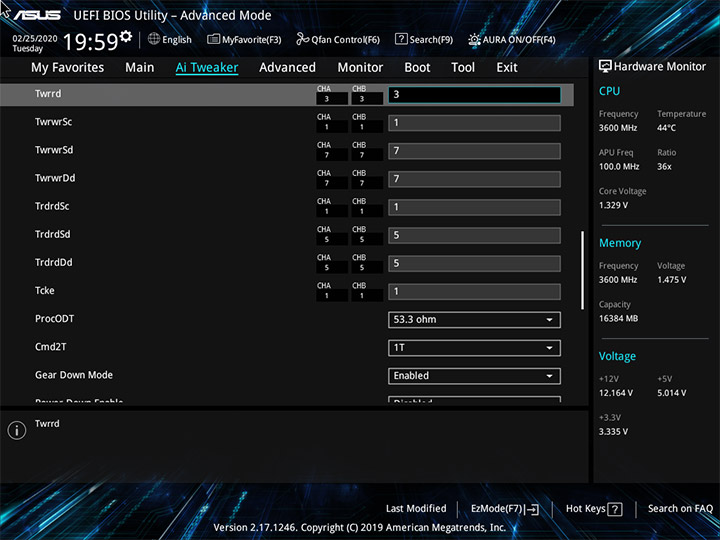Screen dimensions: 720x540
Task: Switch to EzMode(F7)
Action: click(505, 509)
